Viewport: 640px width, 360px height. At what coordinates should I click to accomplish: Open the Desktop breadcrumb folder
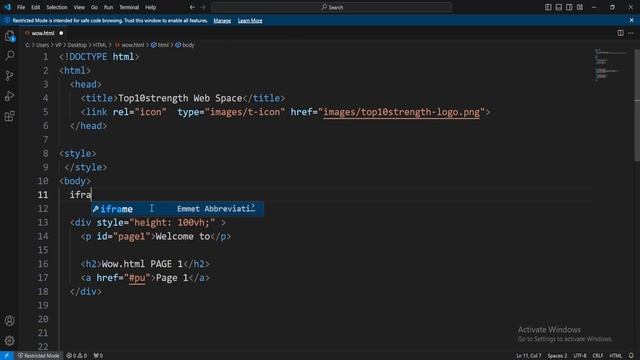77,45
